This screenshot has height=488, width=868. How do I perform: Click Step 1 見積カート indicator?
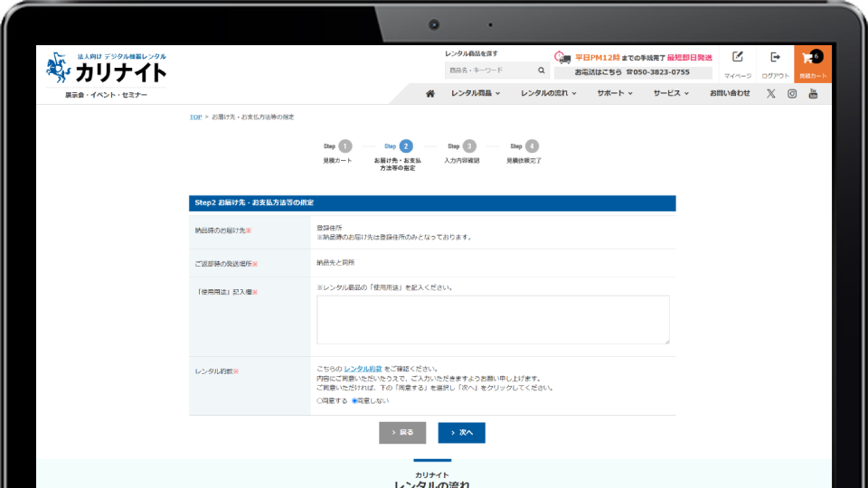337,152
